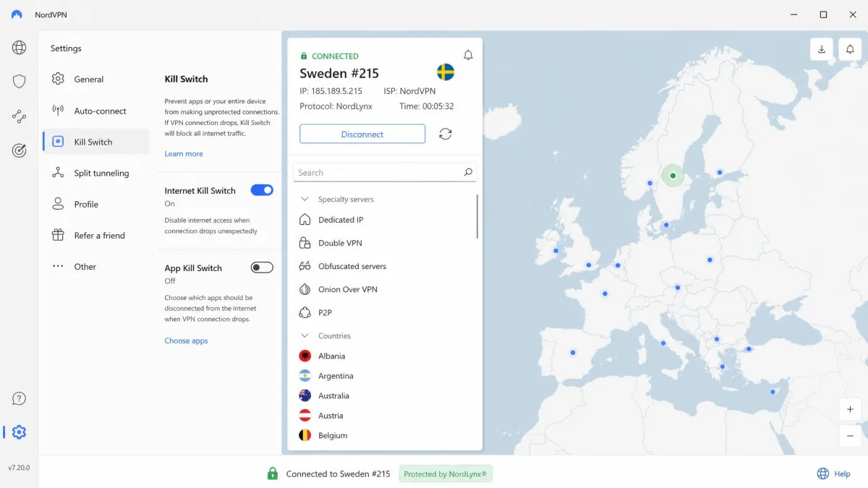Open Dark Web Monitor target icon
Viewport: 868px width, 488px height.
coord(20,150)
